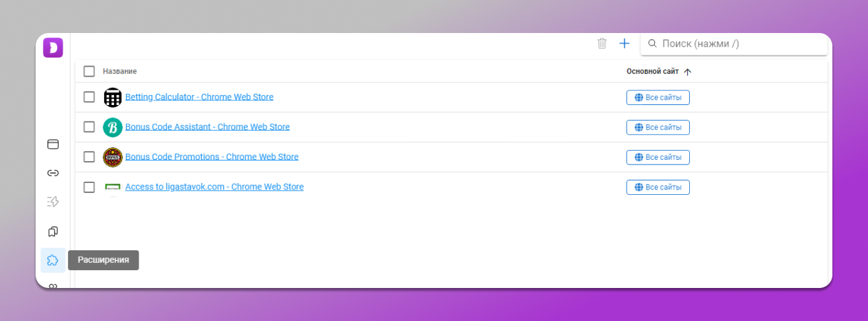
Task: Check the Bonus Code Promotions row checkbox
Action: pos(89,157)
